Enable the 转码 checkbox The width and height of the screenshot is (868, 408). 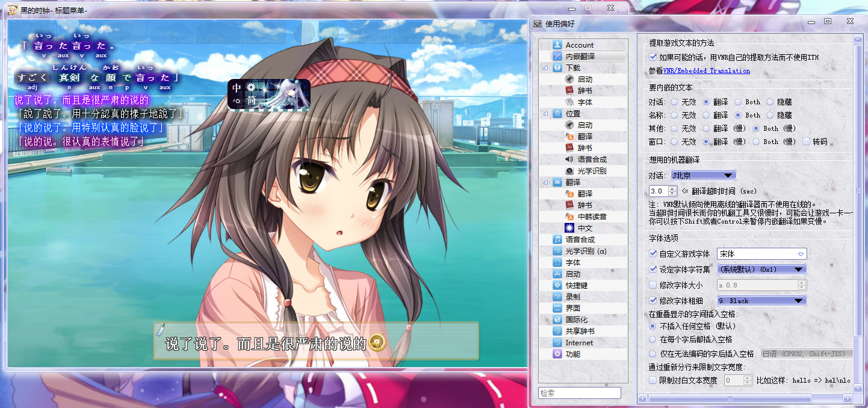click(807, 142)
